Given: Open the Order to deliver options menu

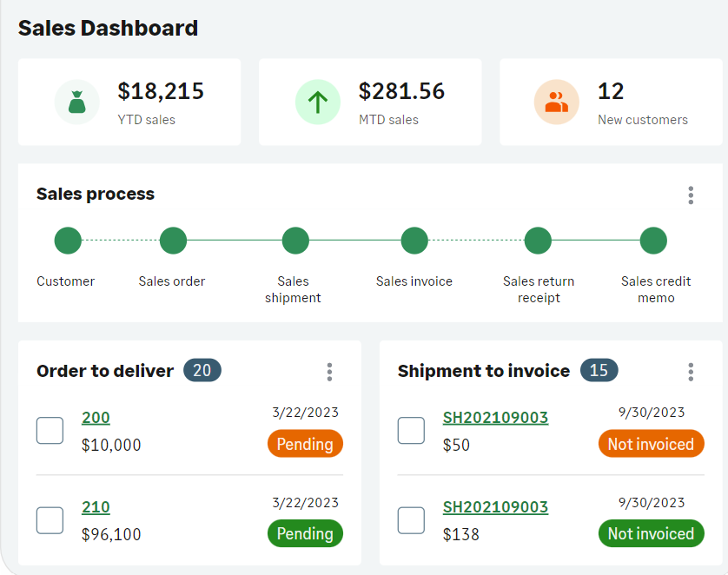Looking at the screenshot, I should 329,371.
